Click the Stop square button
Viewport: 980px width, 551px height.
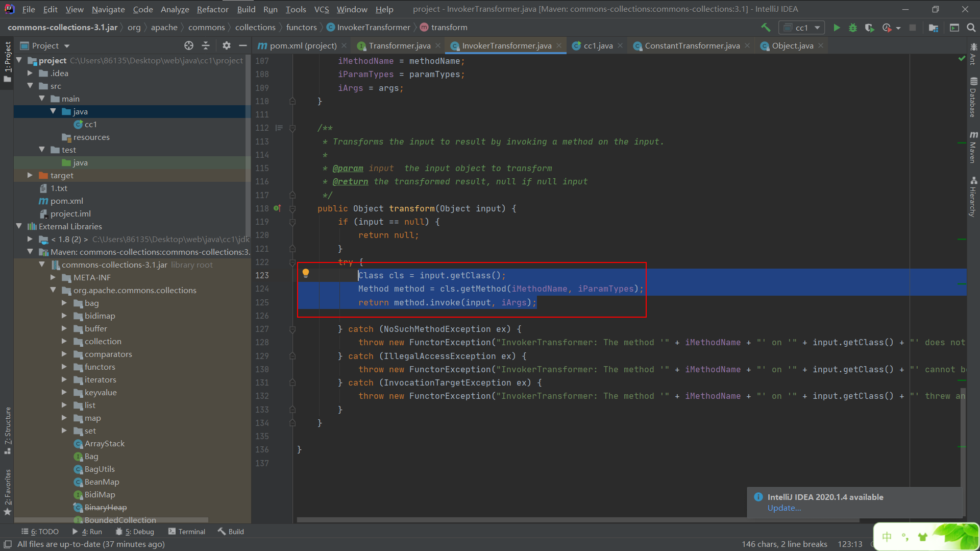tap(913, 28)
